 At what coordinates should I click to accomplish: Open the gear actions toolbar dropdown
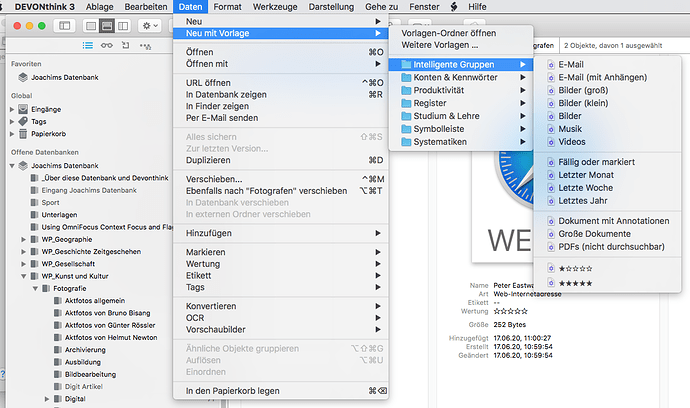point(150,26)
